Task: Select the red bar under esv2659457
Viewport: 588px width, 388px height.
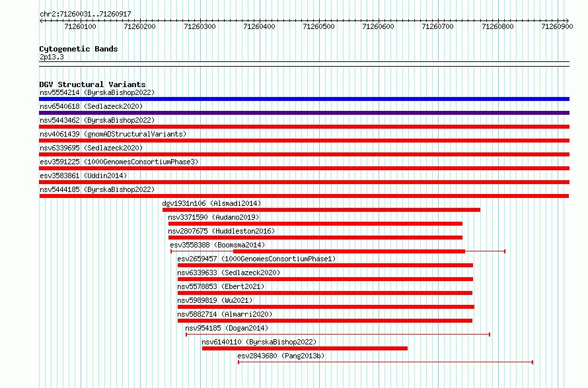Action: point(325,265)
